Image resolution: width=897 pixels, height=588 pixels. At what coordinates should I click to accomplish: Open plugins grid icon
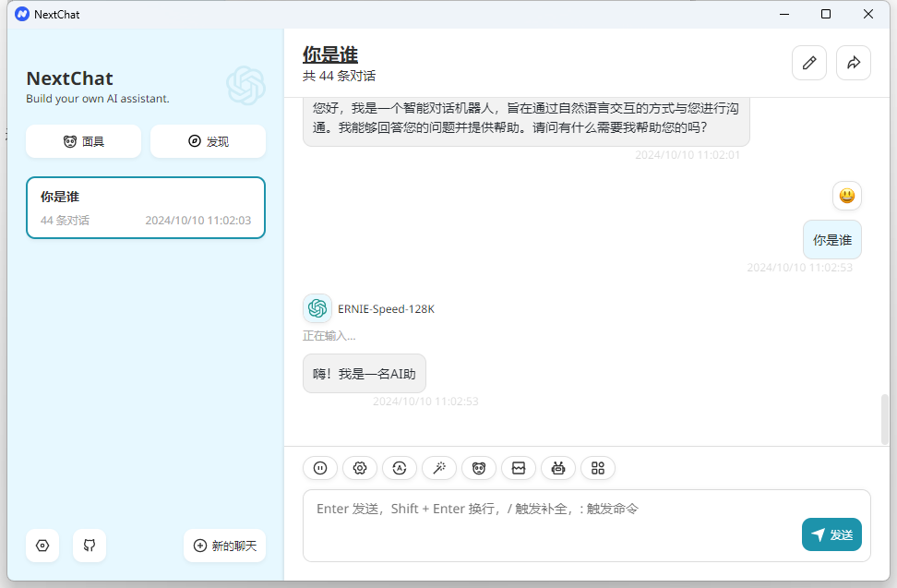pos(598,468)
